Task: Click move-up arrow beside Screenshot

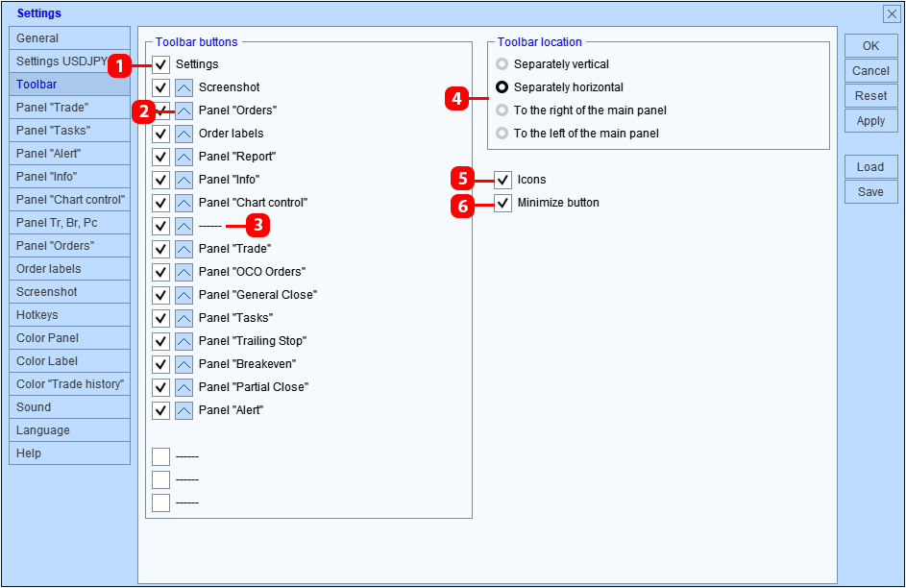Action: [x=184, y=87]
